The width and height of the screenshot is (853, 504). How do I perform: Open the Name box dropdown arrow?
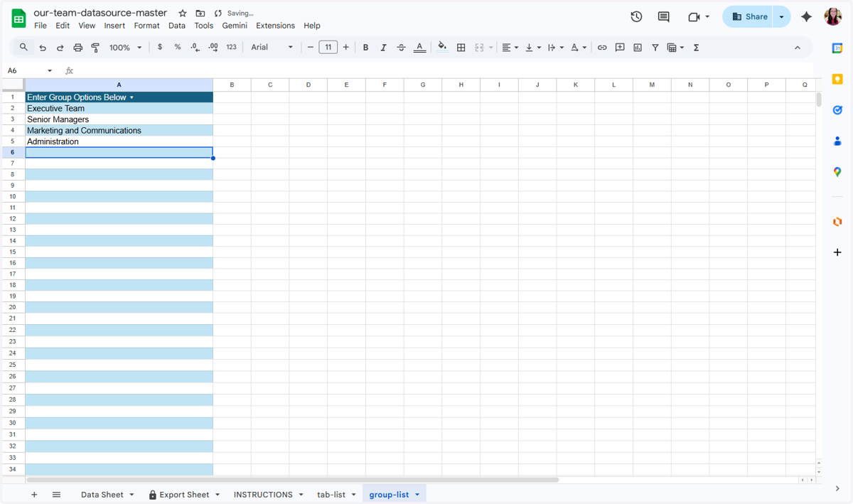pos(49,70)
